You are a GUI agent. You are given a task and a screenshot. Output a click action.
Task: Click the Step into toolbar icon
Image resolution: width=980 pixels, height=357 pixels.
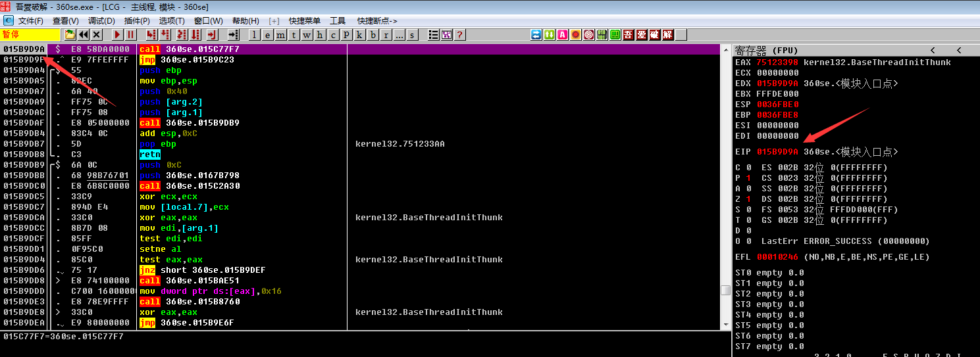tap(152, 35)
